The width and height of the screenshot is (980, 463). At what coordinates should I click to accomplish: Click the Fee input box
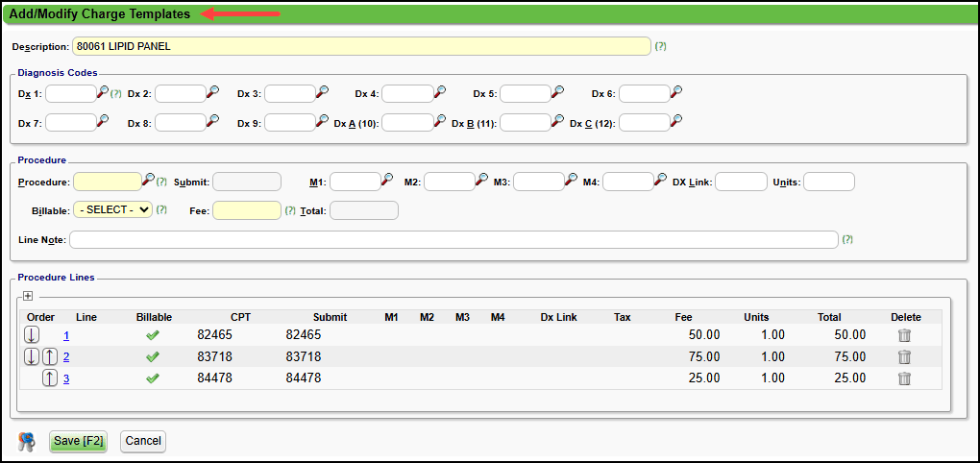click(247, 209)
